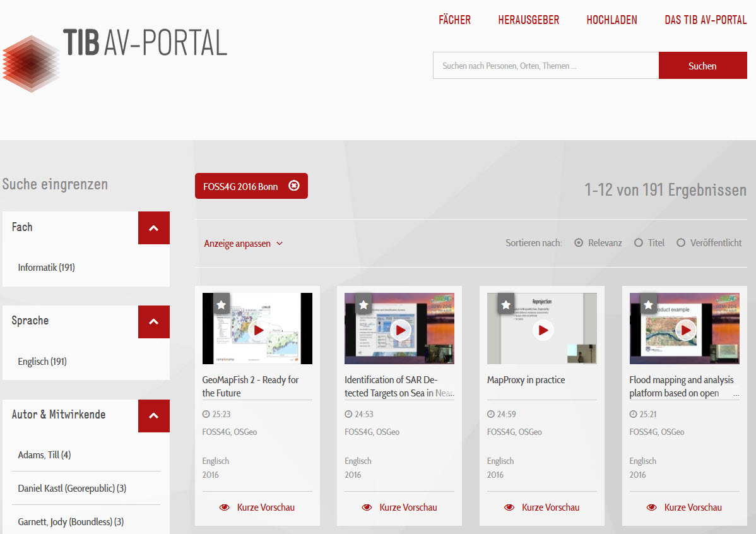
Task: Sort results by Titel
Action: [639, 242]
